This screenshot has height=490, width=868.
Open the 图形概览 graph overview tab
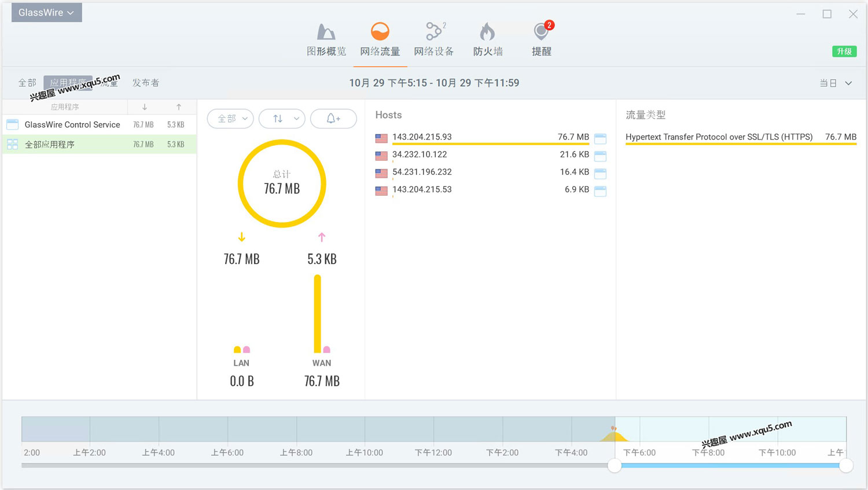pos(326,39)
